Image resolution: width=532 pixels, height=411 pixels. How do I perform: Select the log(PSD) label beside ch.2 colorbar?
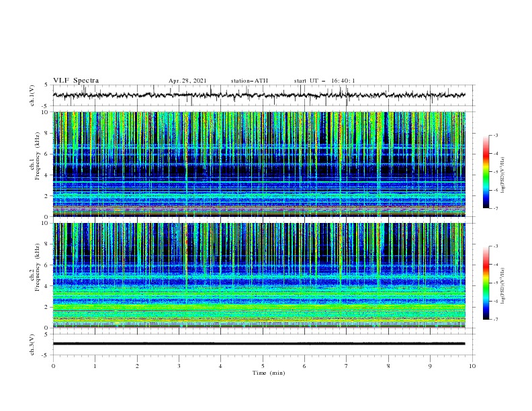click(503, 286)
